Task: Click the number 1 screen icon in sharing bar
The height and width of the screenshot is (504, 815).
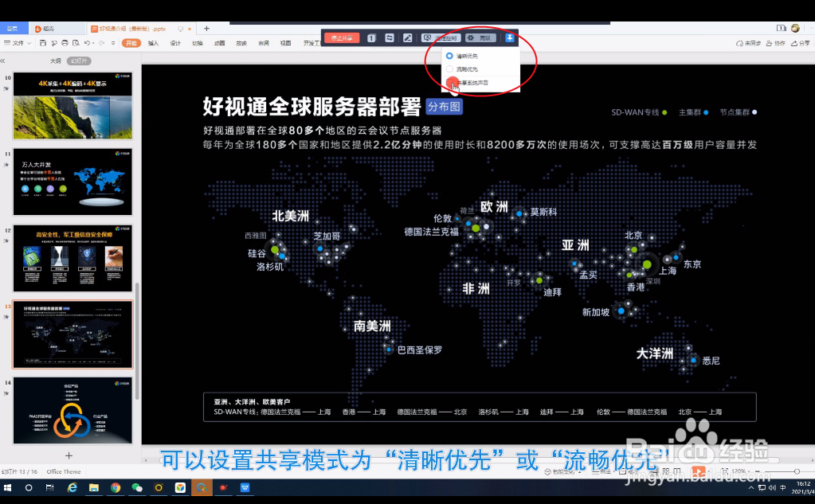Action: click(x=371, y=38)
